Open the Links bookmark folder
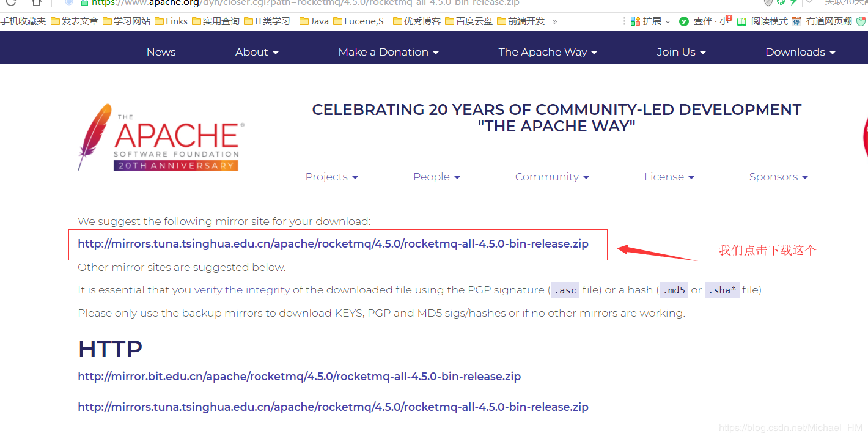Screen dimensions: 868x439 [171, 21]
